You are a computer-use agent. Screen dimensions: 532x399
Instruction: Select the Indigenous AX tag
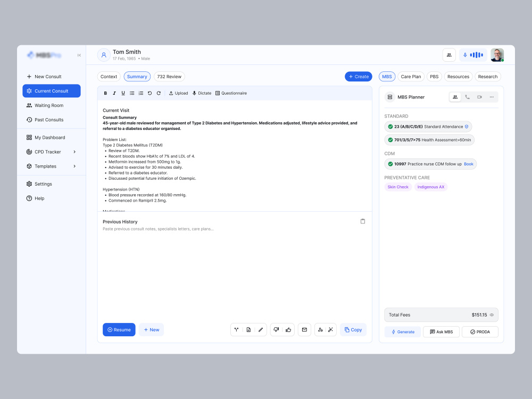[431, 187]
